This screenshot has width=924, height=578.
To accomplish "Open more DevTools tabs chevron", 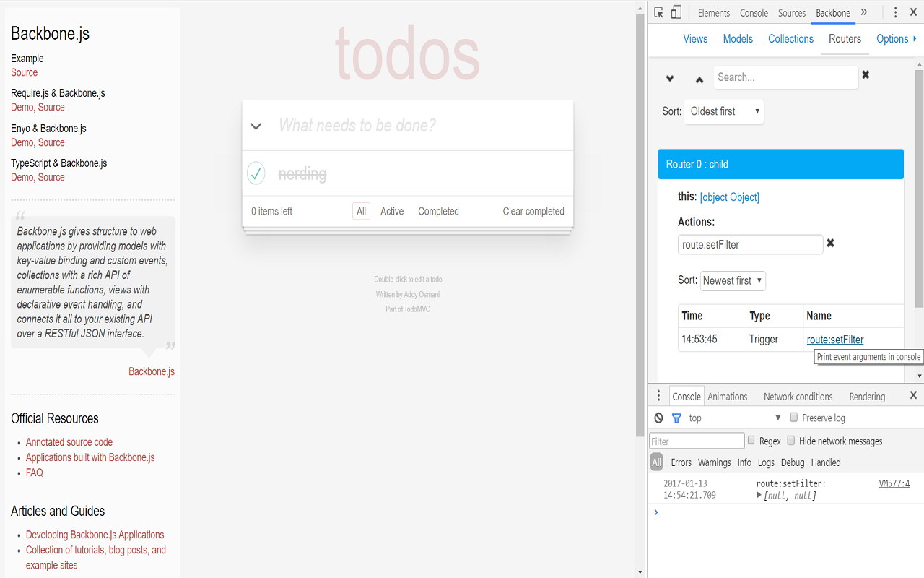I will pos(864,12).
